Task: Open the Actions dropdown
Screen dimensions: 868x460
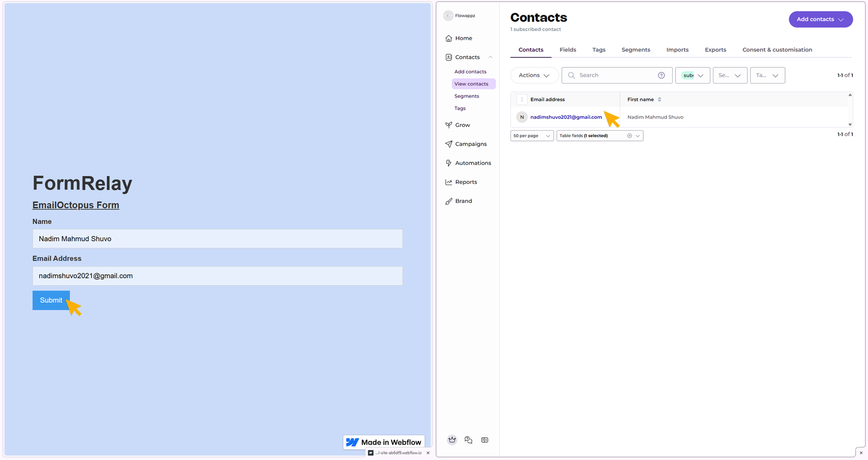Action: coord(534,75)
